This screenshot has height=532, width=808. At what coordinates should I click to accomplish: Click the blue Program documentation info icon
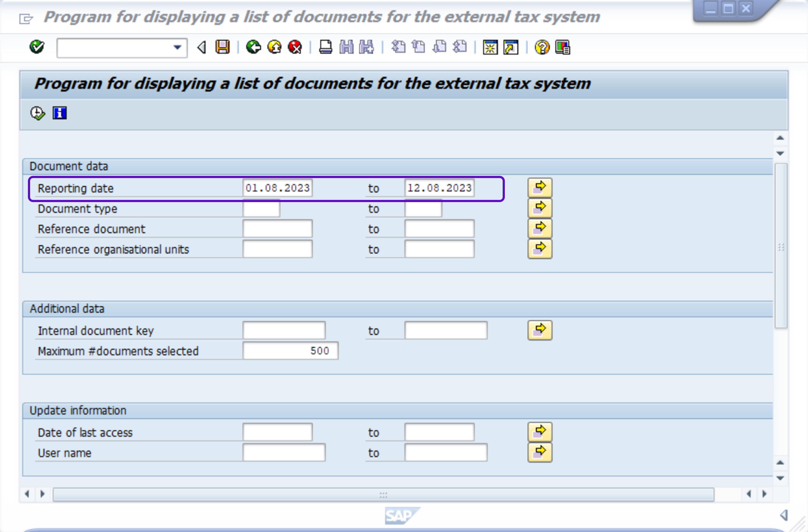(59, 113)
